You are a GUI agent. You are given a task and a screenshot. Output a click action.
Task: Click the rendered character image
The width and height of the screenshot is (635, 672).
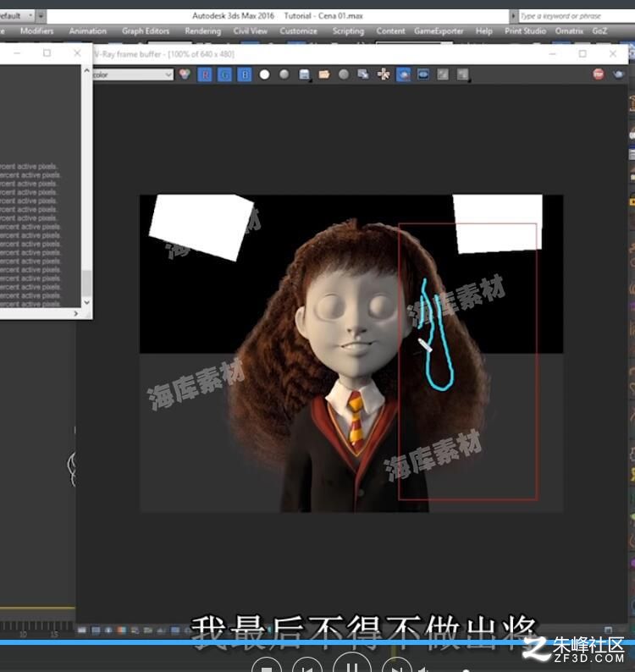click(351, 354)
